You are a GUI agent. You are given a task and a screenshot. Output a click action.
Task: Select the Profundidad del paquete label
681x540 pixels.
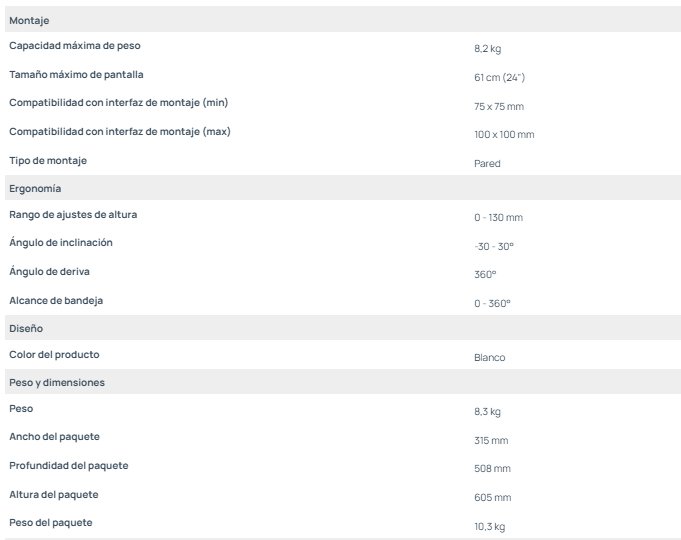[69, 465]
